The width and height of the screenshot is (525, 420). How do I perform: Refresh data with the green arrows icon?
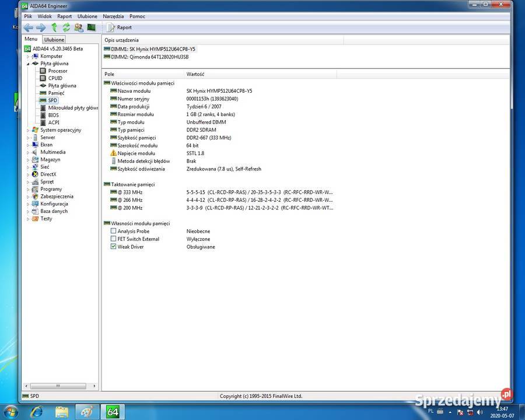(66, 27)
